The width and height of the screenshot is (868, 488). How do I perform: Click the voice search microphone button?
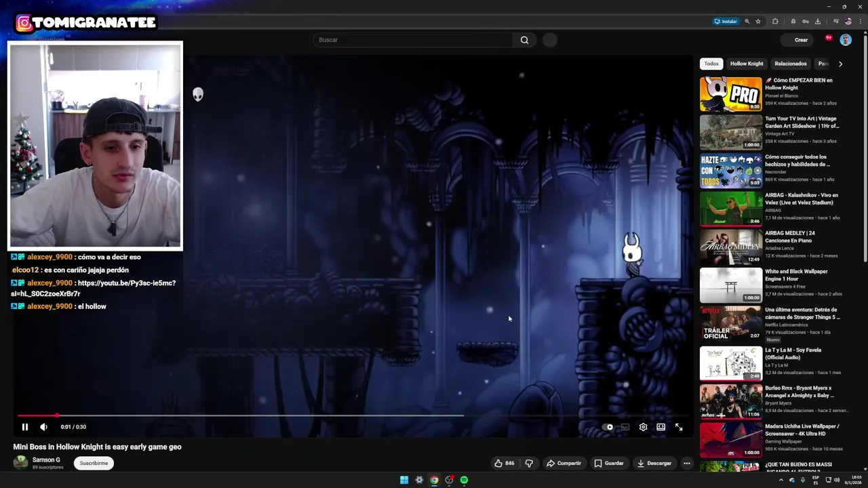[x=550, y=40]
